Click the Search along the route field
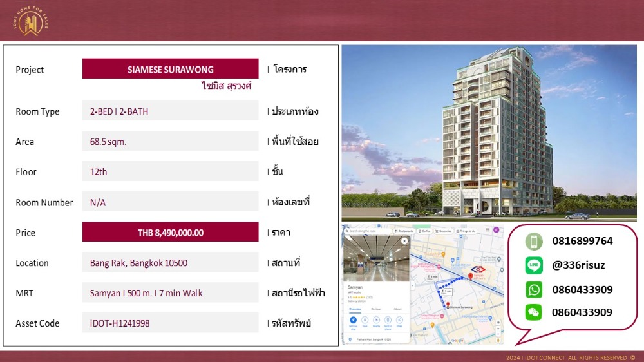The height and width of the screenshot is (362, 644). pos(368,231)
